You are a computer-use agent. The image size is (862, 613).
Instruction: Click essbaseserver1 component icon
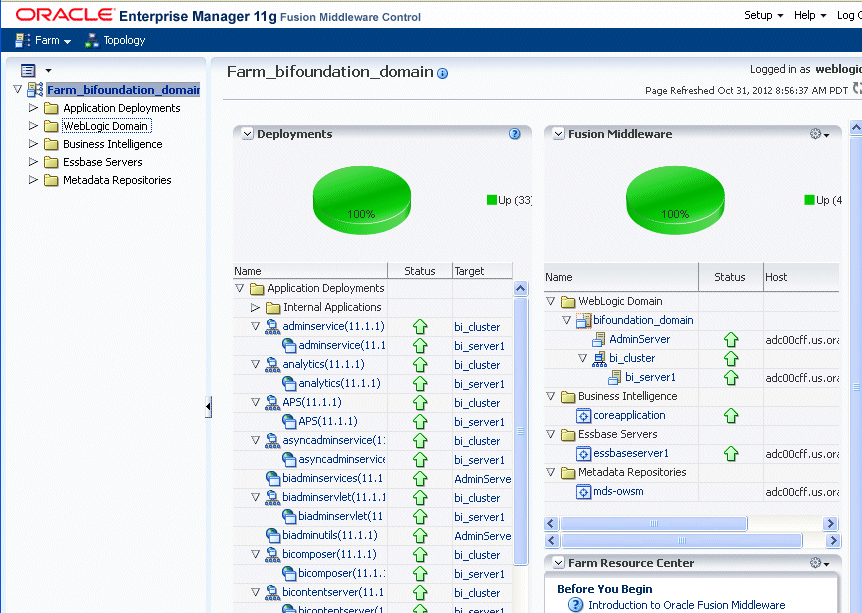pos(583,454)
